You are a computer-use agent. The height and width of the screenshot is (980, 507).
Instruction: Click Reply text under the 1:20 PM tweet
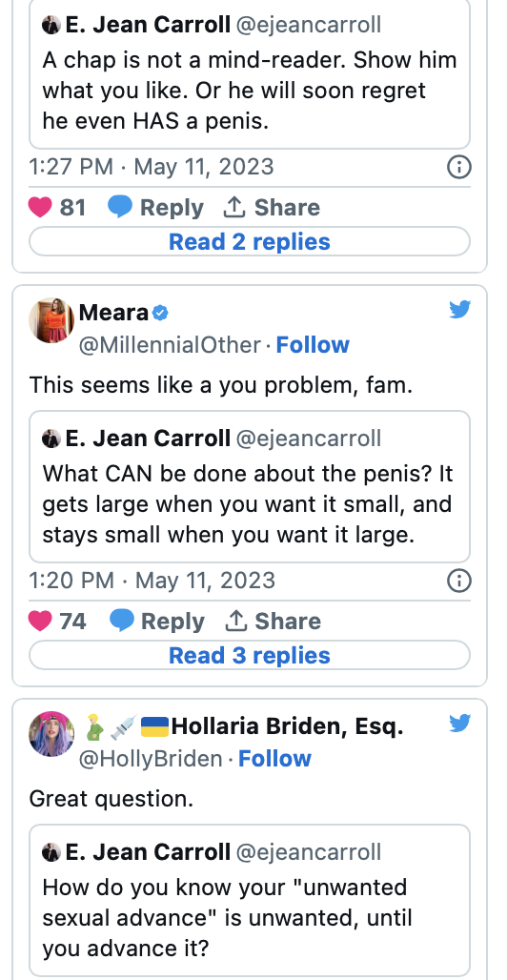[172, 622]
